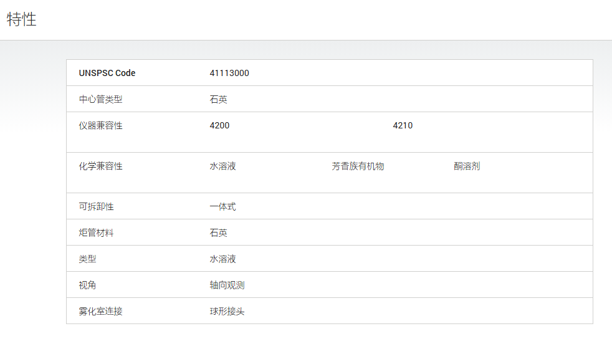Click the 炬管材料 label
This screenshot has width=612, height=364.
click(x=96, y=232)
